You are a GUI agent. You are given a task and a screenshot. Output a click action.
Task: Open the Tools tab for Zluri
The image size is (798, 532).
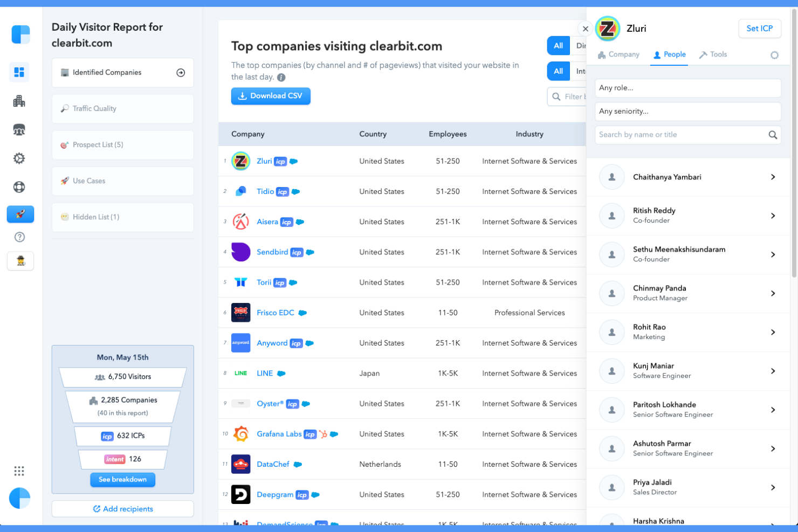[x=713, y=54]
